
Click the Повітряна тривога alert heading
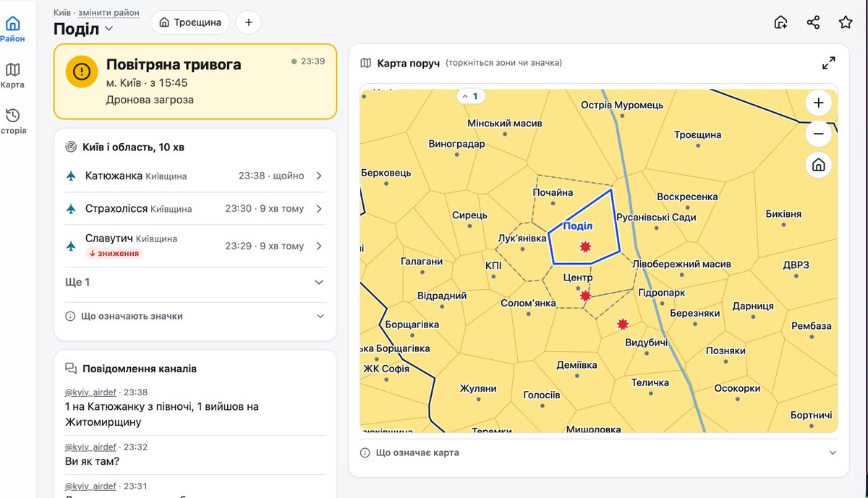click(x=174, y=64)
